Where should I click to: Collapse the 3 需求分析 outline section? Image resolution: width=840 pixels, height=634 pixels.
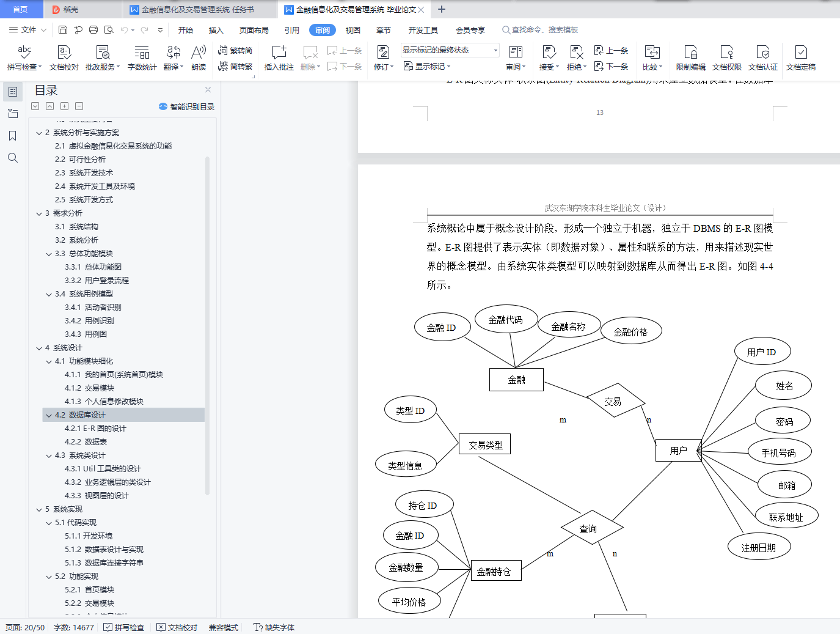[x=39, y=213]
